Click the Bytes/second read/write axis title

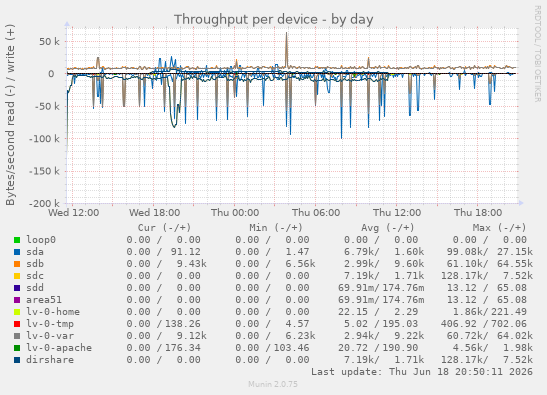tap(10, 115)
